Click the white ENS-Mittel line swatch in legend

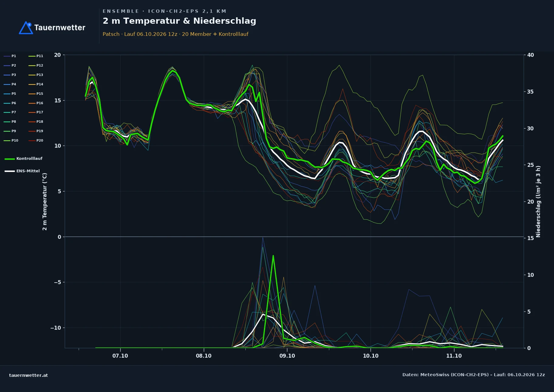[x=10, y=171]
